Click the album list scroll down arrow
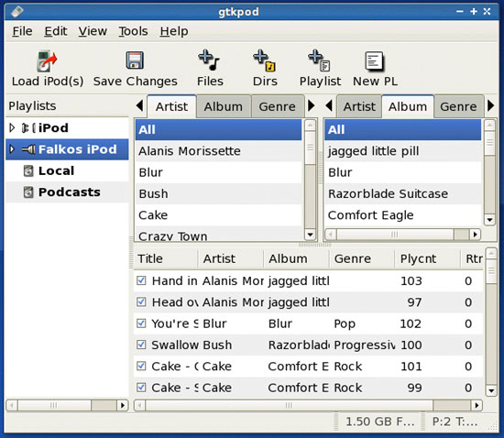The image size is (504, 438). (x=489, y=220)
